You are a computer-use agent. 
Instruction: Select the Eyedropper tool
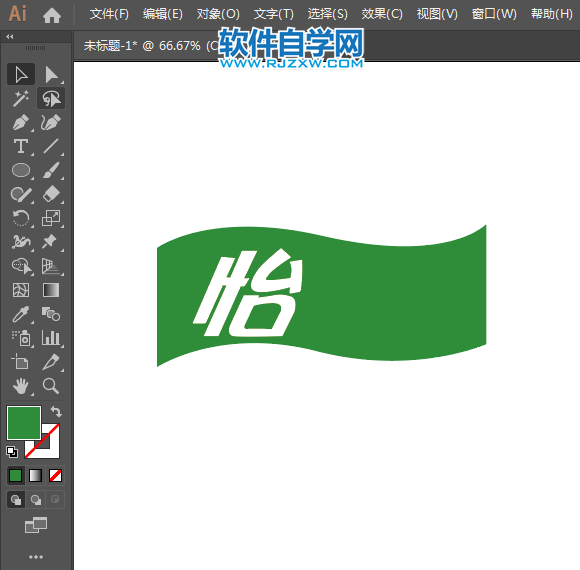(x=21, y=314)
